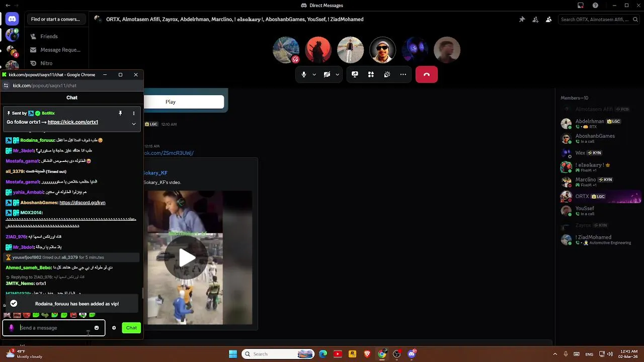Click the purple microphone icon in Kick input
Viewport: 644px width, 362px height.
(11, 328)
